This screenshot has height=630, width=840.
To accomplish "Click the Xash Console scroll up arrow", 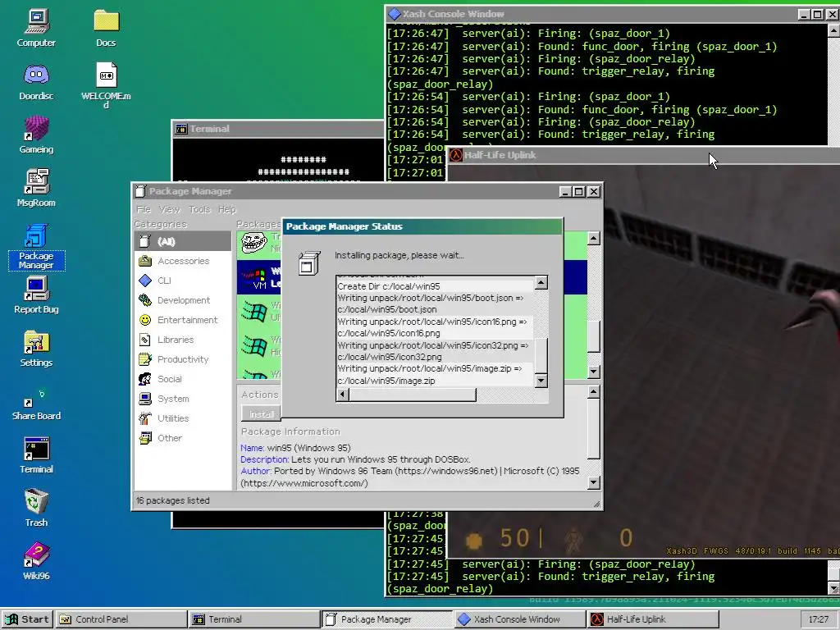I will coord(833,31).
